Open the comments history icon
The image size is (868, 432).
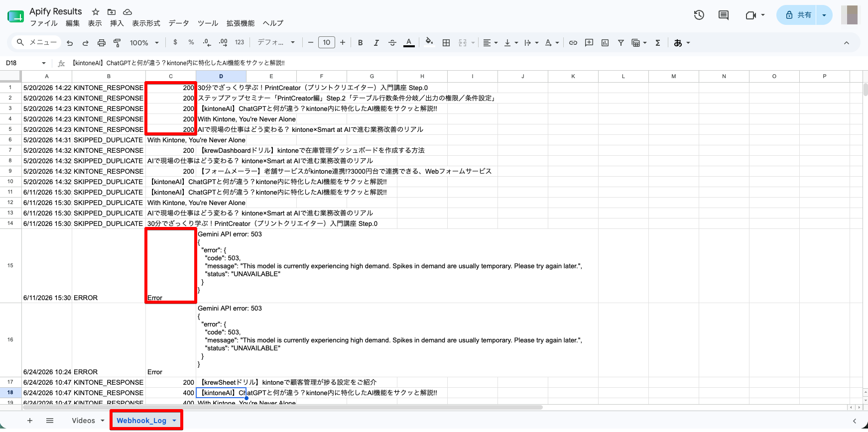pyautogui.click(x=724, y=15)
